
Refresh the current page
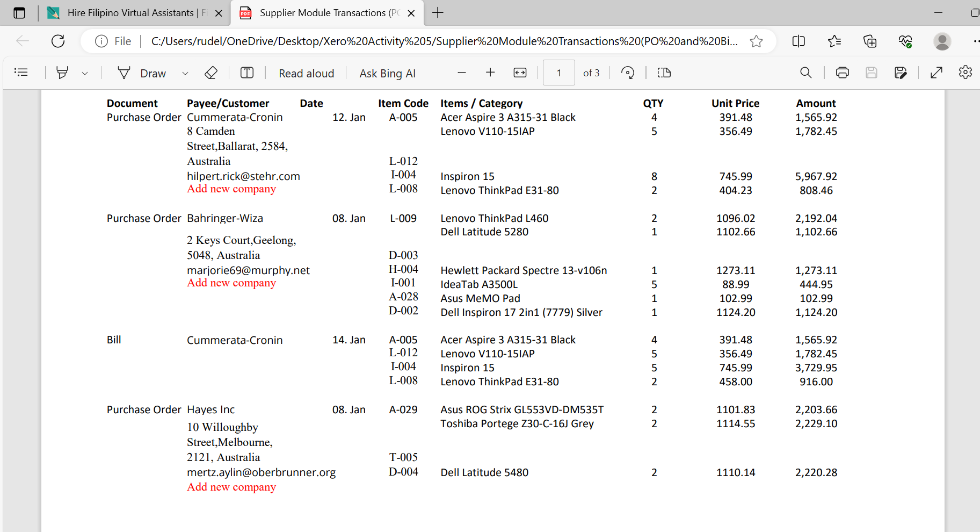point(58,41)
